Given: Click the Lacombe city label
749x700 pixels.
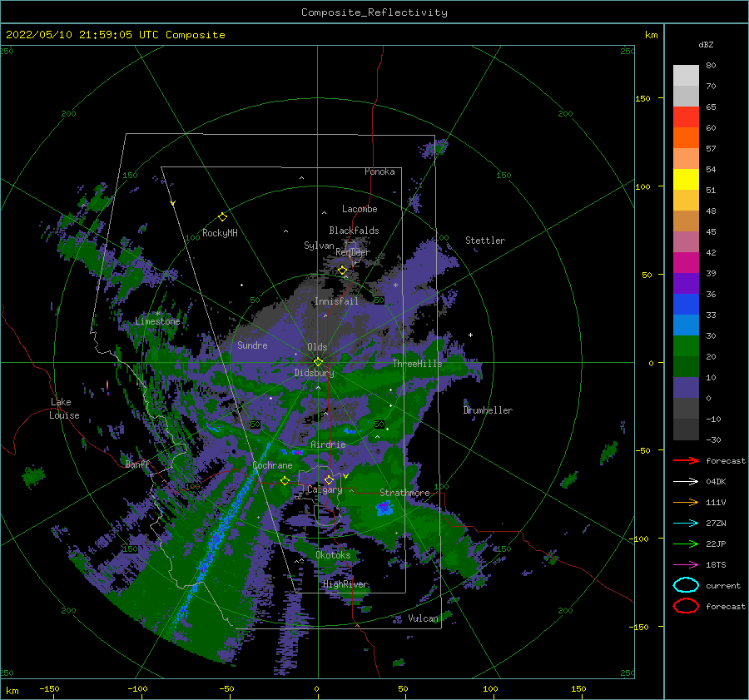Looking at the screenshot, I should (360, 209).
